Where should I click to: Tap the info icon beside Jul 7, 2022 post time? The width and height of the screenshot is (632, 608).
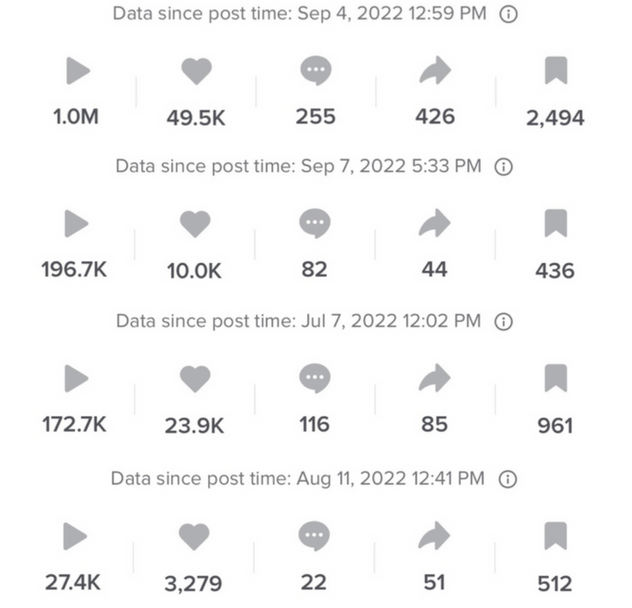click(x=503, y=322)
